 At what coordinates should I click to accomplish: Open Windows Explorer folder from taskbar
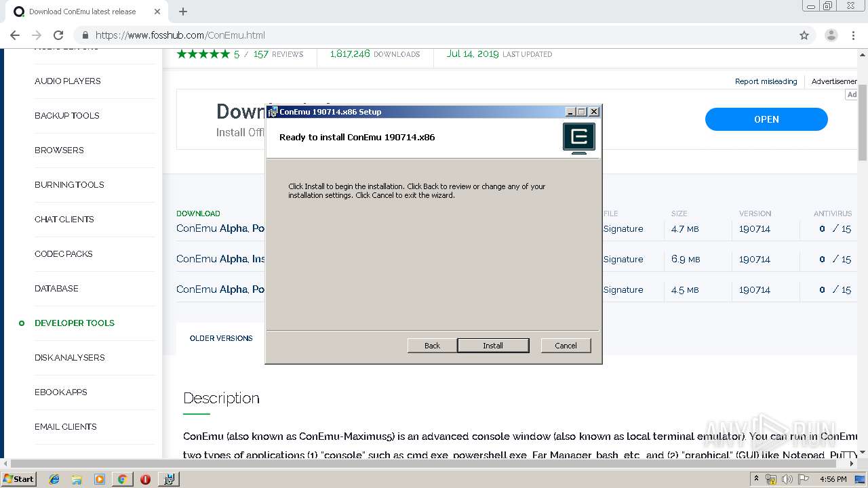(x=77, y=479)
